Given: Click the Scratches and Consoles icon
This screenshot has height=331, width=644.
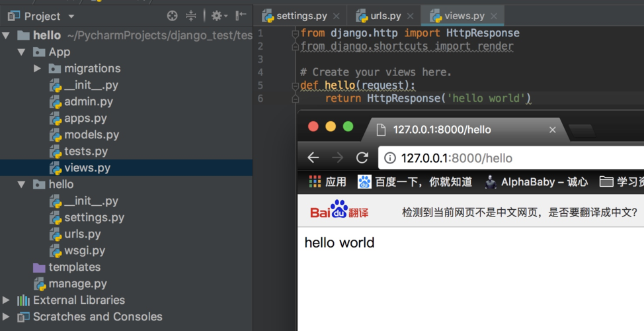Looking at the screenshot, I should pyautogui.click(x=23, y=316).
